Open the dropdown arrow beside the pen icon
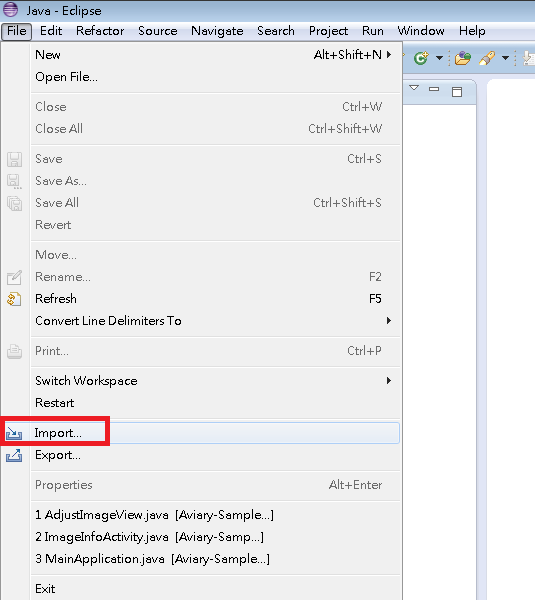The image size is (535, 600). (506, 58)
